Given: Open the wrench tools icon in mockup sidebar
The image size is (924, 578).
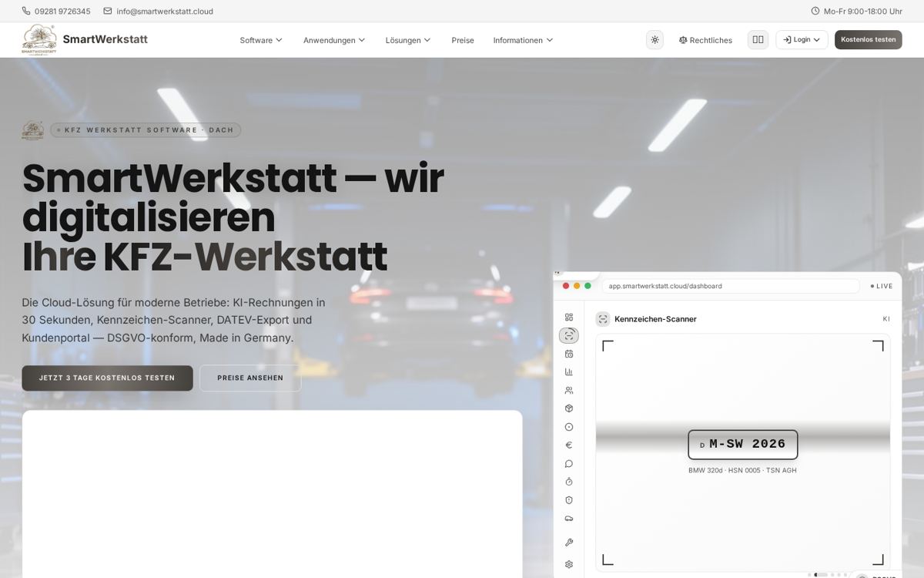Looking at the screenshot, I should (569, 543).
